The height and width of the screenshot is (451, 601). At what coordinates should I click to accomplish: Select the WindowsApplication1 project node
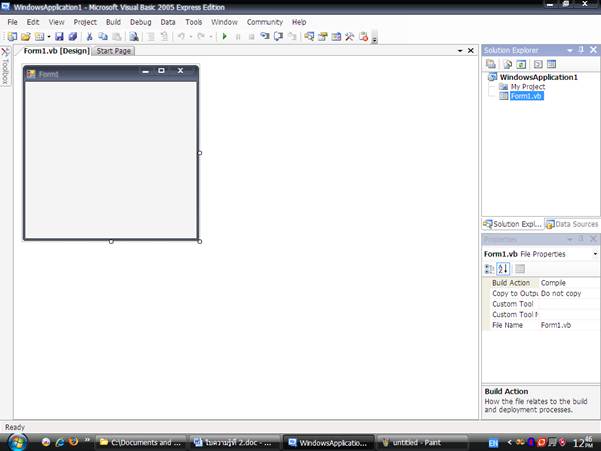(538, 77)
